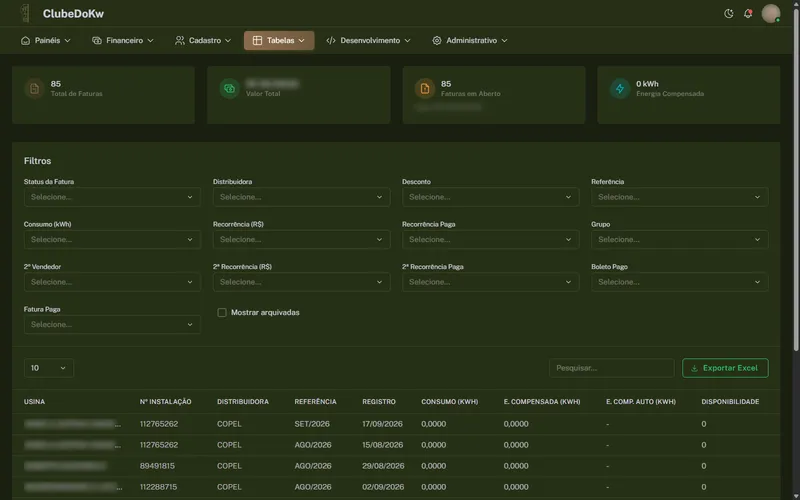Sort by REGISTRO column header
This screenshot has height=500, width=800.
tap(379, 402)
